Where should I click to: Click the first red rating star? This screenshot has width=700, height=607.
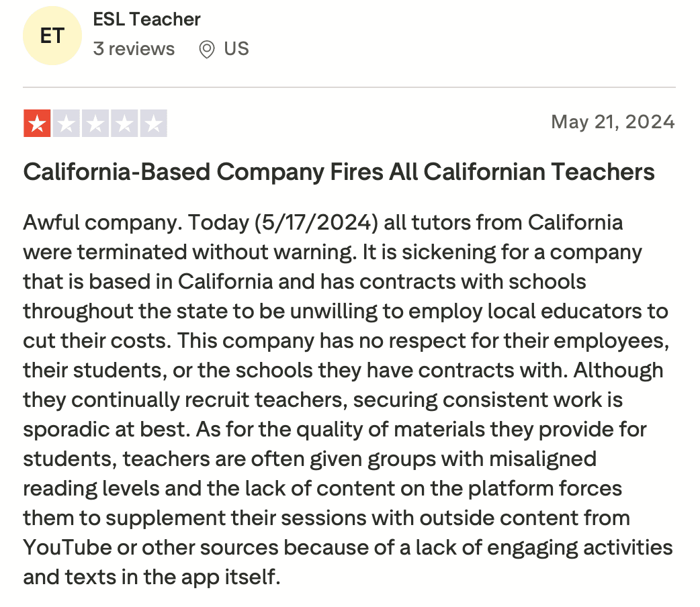(37, 124)
